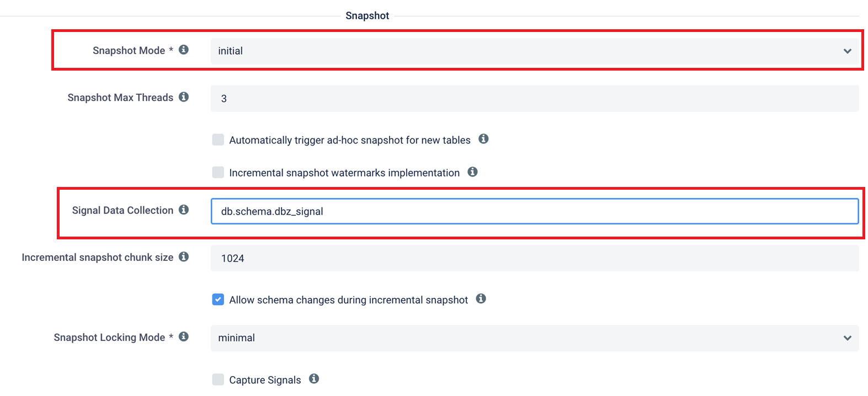Click the Snapshot section heading

(x=368, y=15)
